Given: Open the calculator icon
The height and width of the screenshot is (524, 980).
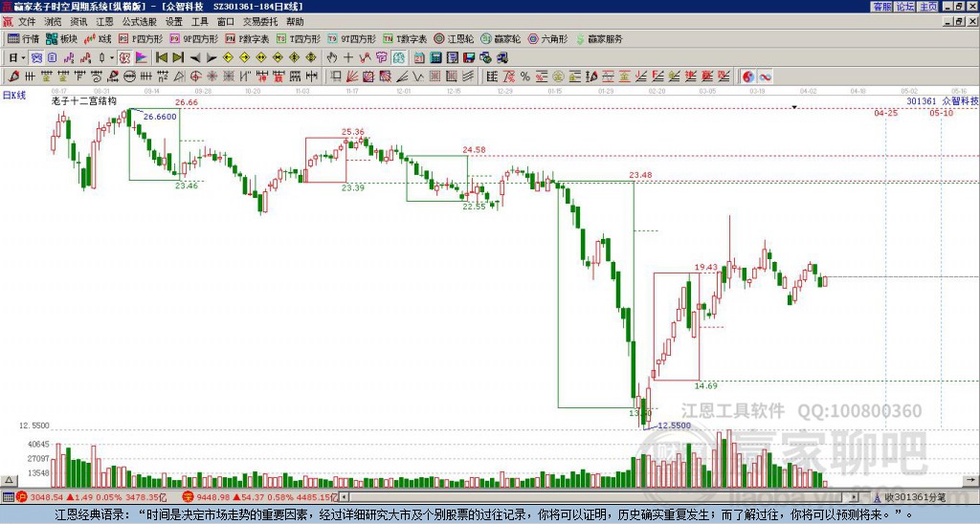Looking at the screenshot, I should [436, 58].
